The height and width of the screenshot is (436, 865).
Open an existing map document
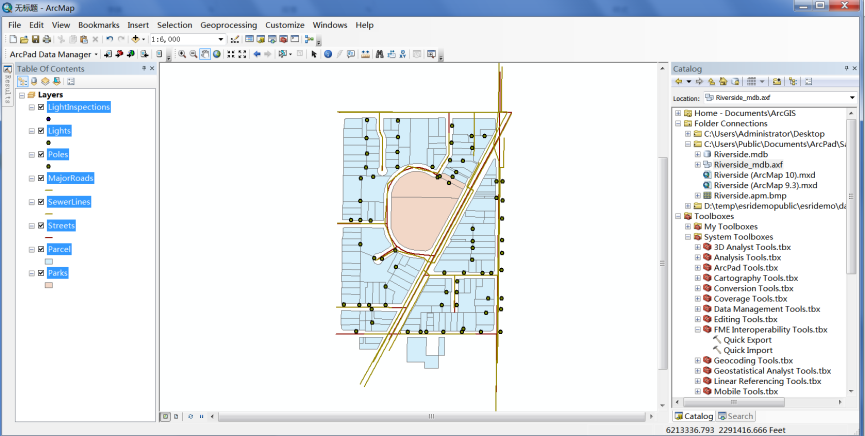(24, 39)
